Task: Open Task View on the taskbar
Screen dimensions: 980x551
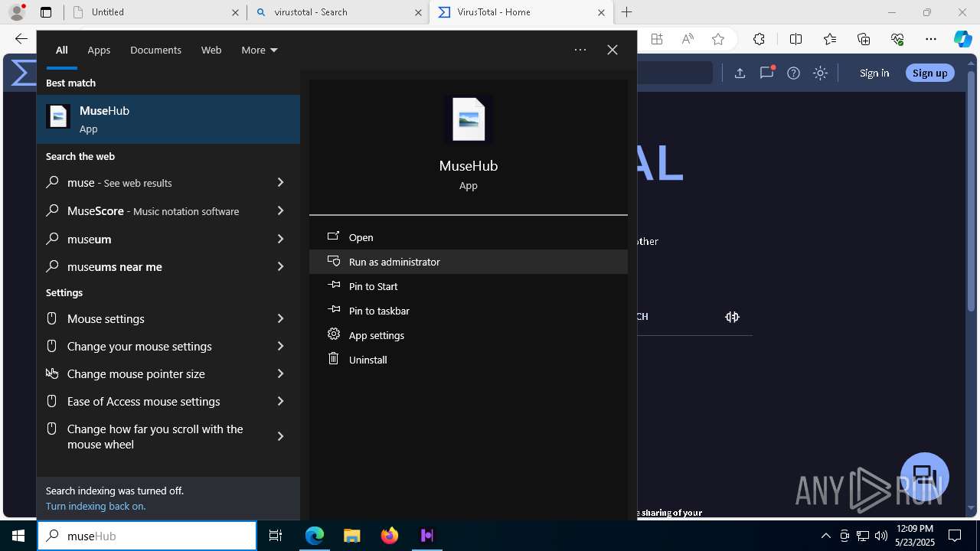Action: click(276, 536)
